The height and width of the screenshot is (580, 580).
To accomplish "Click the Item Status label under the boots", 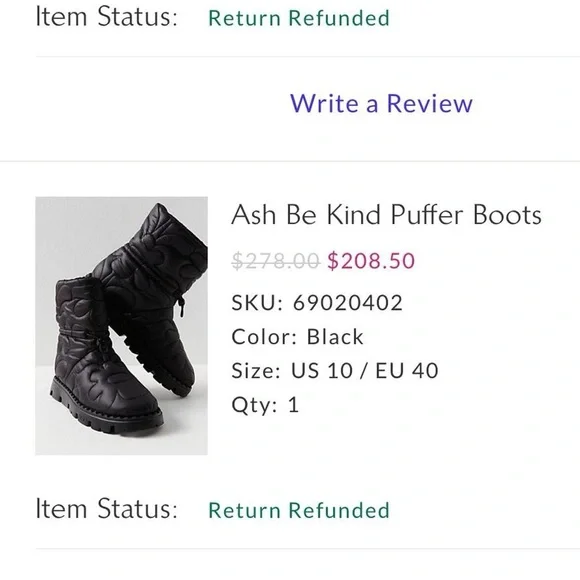I will pyautogui.click(x=107, y=509).
